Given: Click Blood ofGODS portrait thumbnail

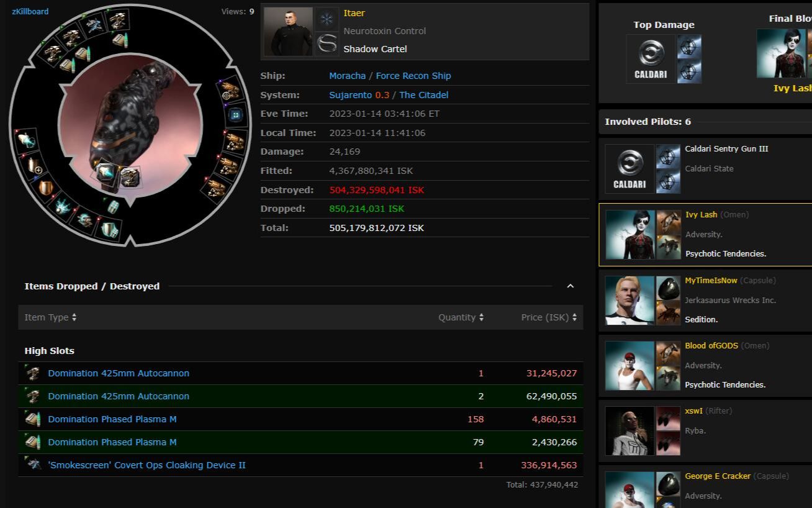Looking at the screenshot, I should (x=629, y=366).
